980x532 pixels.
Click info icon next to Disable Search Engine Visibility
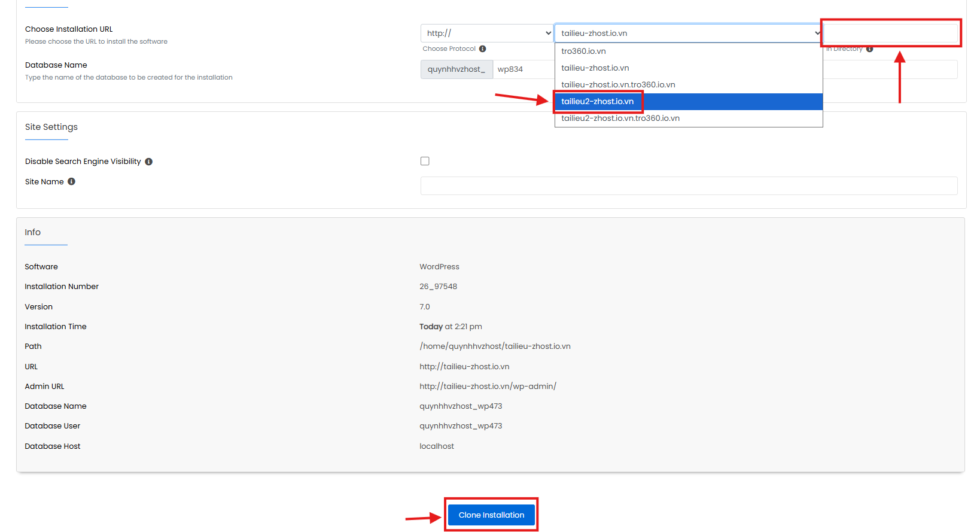[x=149, y=162]
